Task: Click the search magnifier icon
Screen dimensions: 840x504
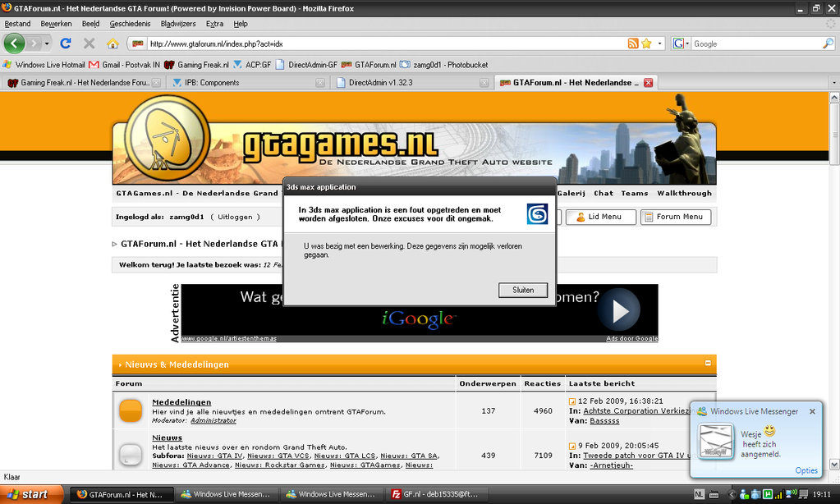Action: (828, 44)
